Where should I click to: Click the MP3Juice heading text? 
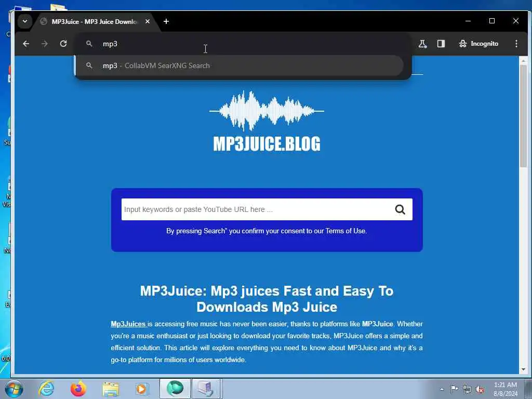[x=267, y=299]
